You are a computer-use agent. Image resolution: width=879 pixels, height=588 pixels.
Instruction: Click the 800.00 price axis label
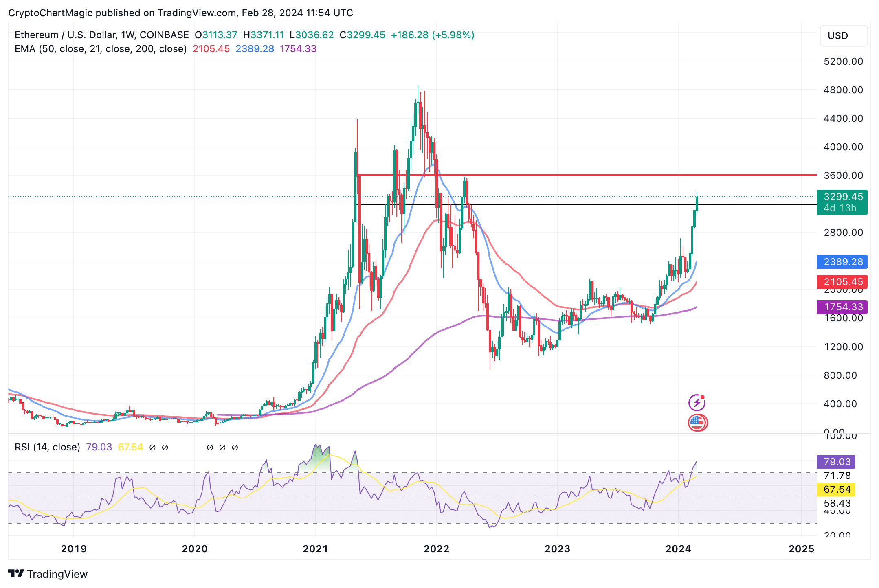point(840,375)
